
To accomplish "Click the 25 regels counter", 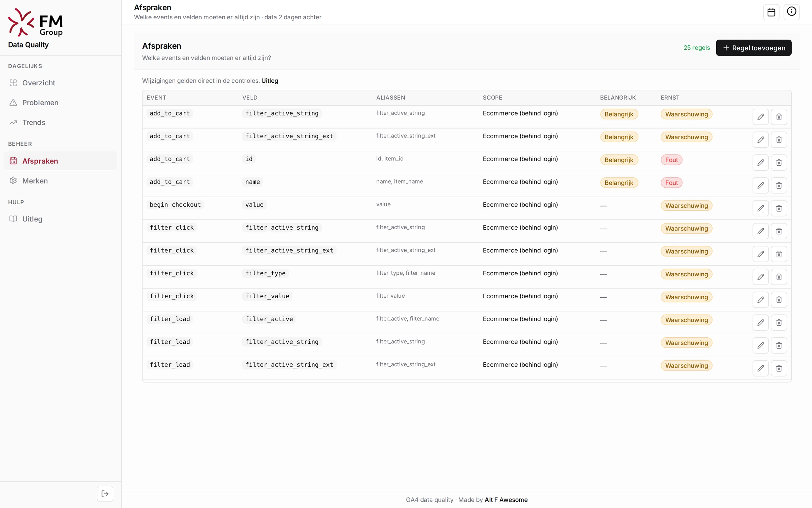I will (696, 48).
